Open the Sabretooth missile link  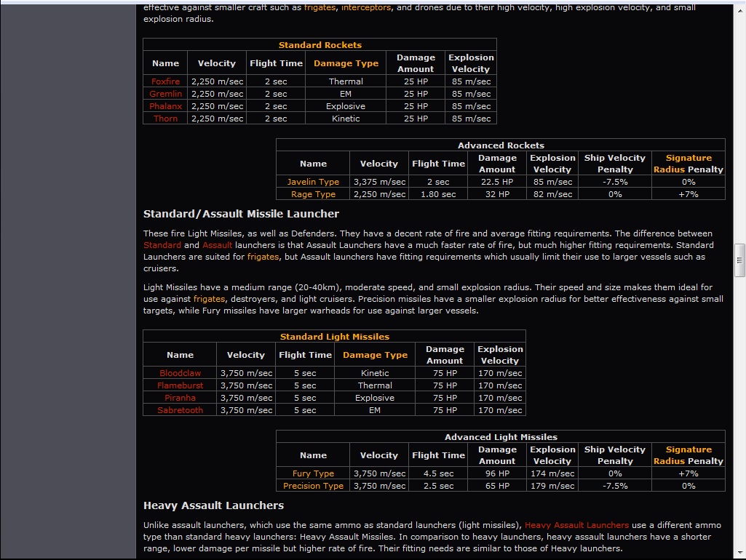coord(180,410)
